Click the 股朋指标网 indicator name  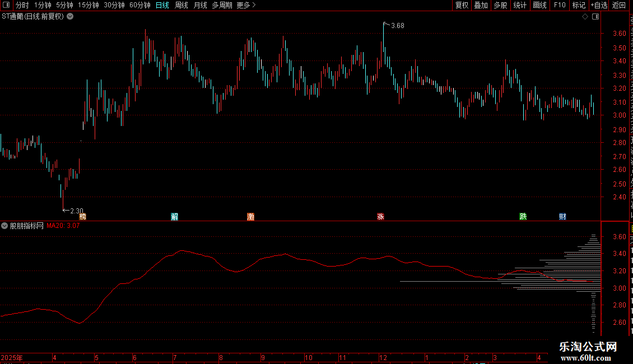tap(27, 226)
